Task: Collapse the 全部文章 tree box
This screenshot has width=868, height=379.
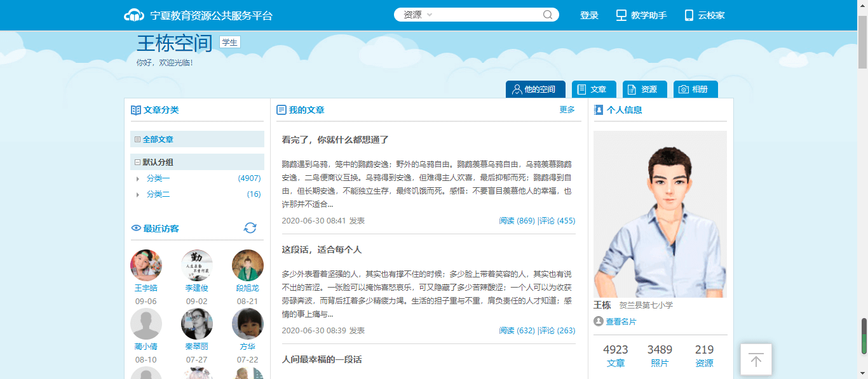Action: pos(137,140)
